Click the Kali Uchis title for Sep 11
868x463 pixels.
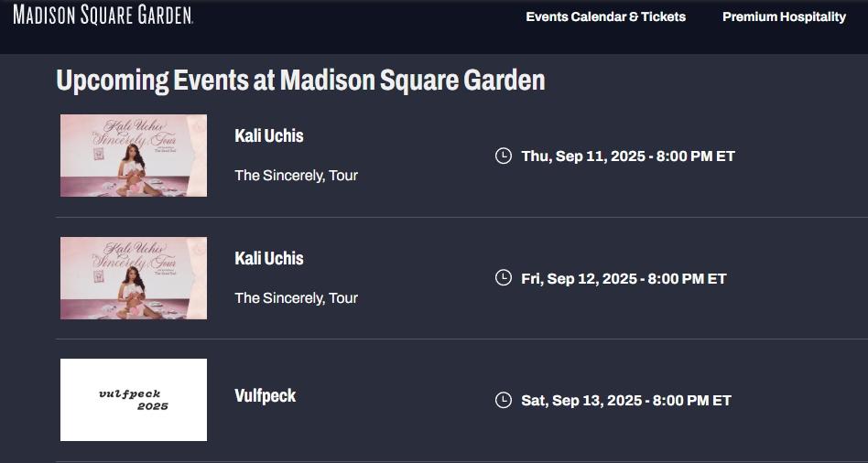pos(269,135)
